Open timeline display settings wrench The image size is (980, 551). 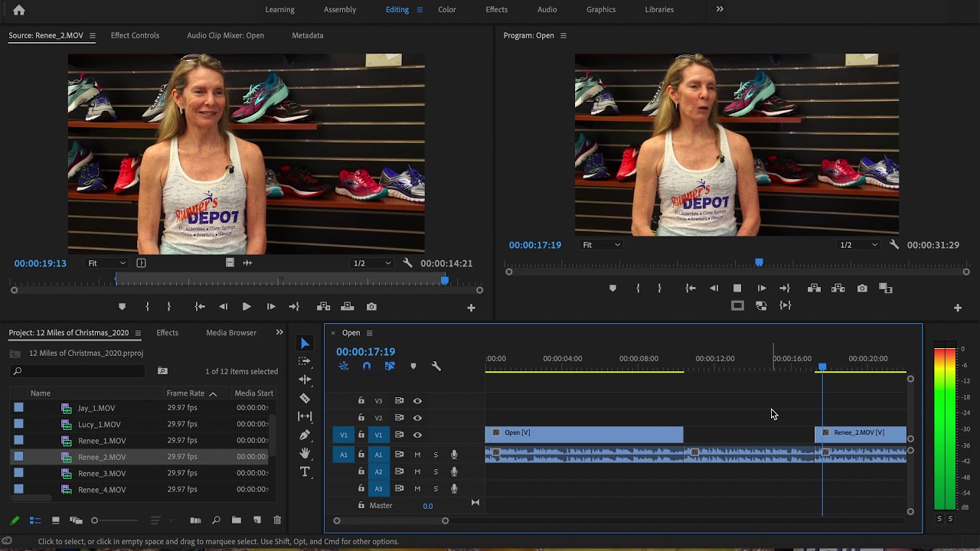click(436, 367)
